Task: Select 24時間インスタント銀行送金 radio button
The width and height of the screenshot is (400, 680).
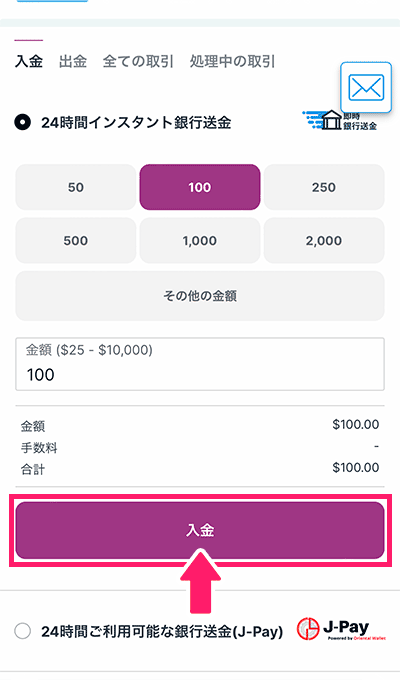Action: point(23,122)
